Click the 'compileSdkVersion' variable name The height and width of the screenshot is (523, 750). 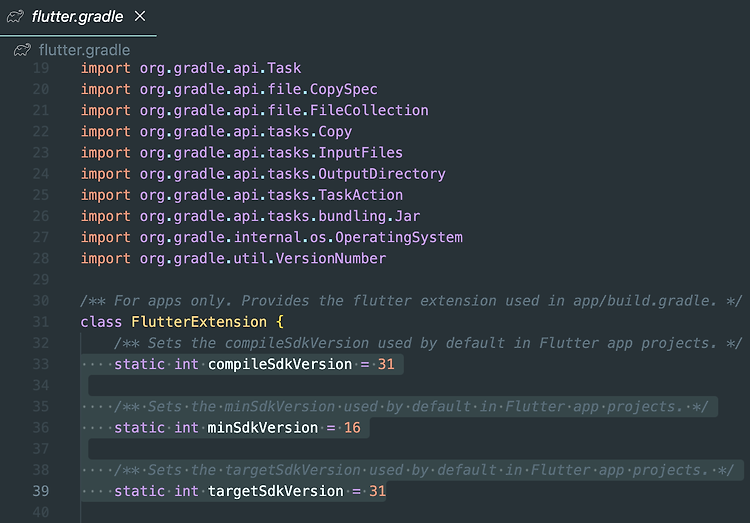tap(280, 364)
